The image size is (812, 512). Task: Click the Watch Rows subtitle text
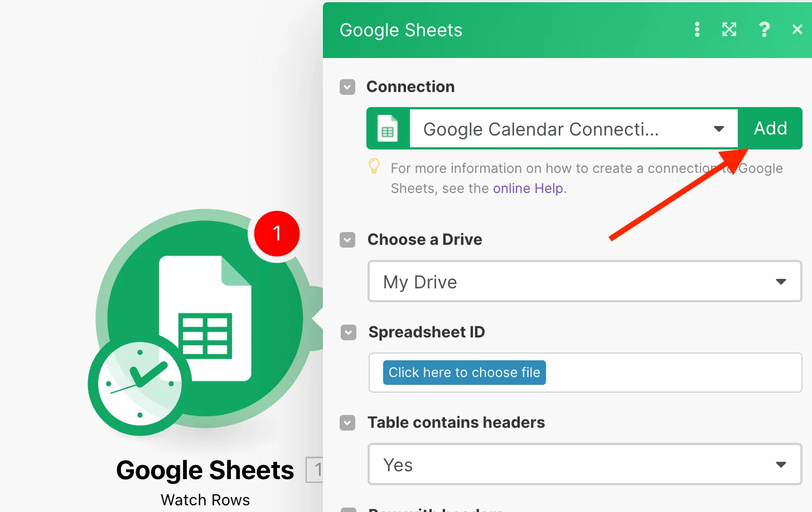pos(205,500)
